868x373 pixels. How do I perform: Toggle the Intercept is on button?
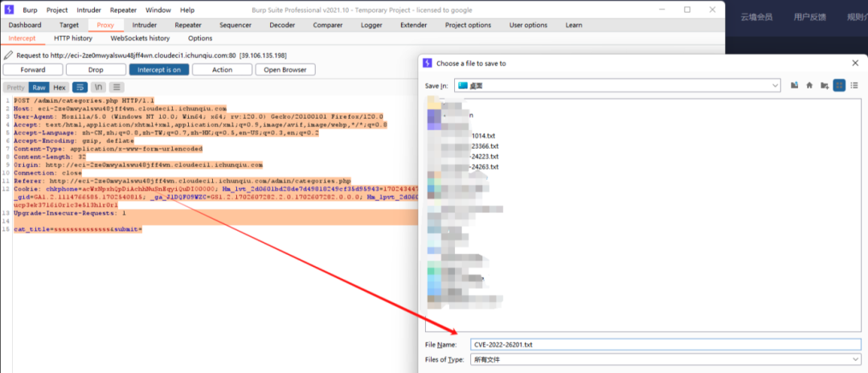click(x=159, y=70)
